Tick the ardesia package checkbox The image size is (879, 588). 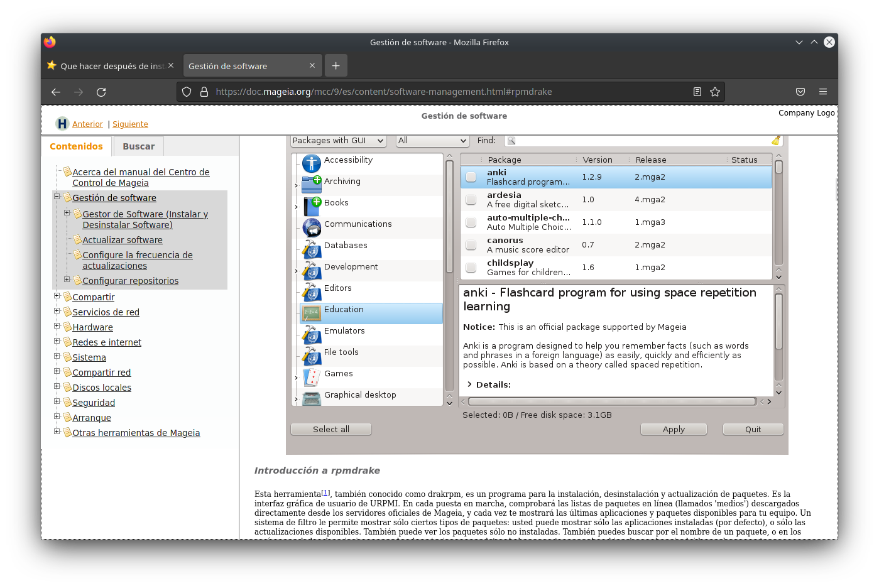[x=471, y=200]
